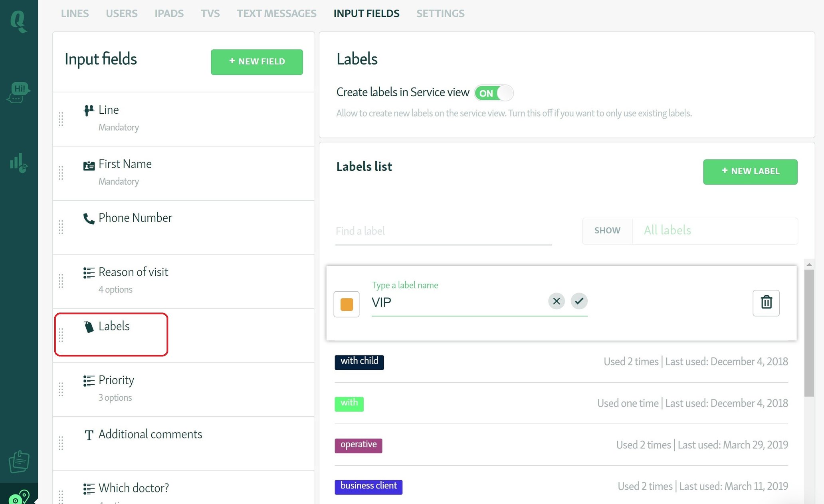
Task: Open the Hi! chat bubble sidebar icon
Action: pyautogui.click(x=19, y=92)
